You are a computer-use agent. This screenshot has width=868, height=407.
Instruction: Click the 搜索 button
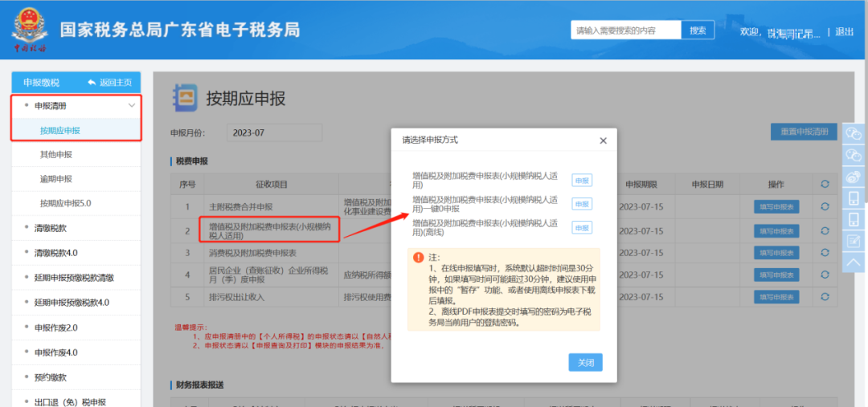click(x=698, y=31)
